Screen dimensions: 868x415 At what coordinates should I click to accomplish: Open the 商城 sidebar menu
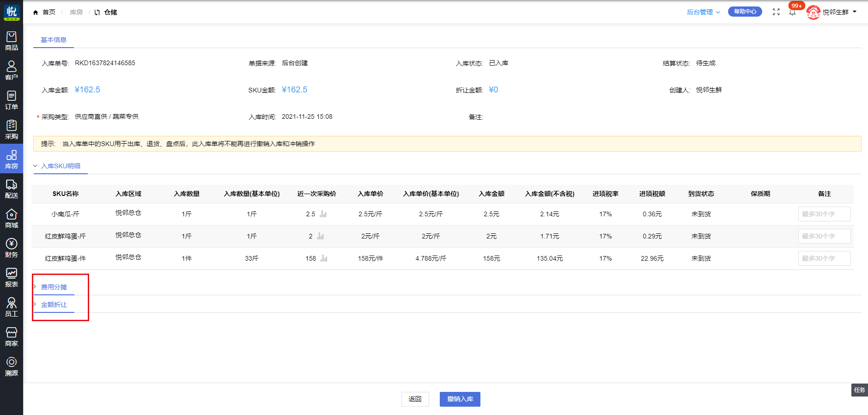click(x=12, y=218)
